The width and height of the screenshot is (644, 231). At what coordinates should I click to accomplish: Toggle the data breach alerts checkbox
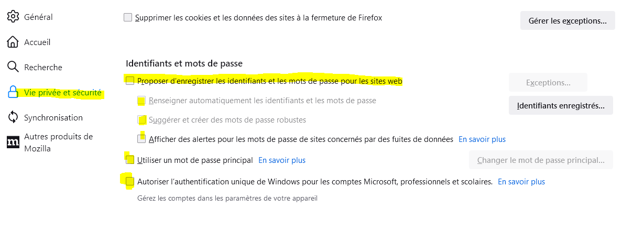[x=141, y=139]
